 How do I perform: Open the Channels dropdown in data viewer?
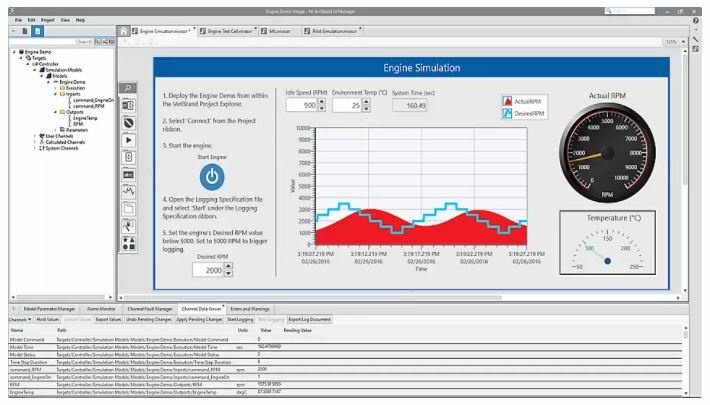click(x=20, y=319)
